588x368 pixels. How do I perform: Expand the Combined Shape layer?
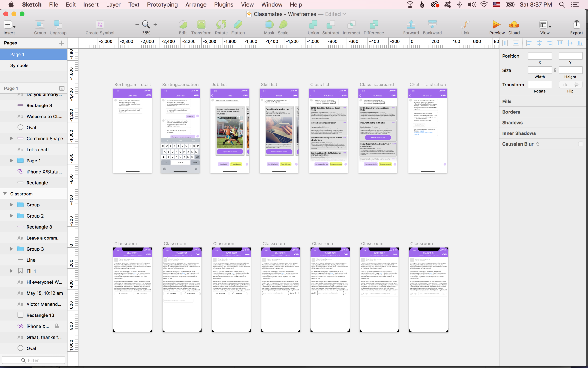pyautogui.click(x=11, y=138)
